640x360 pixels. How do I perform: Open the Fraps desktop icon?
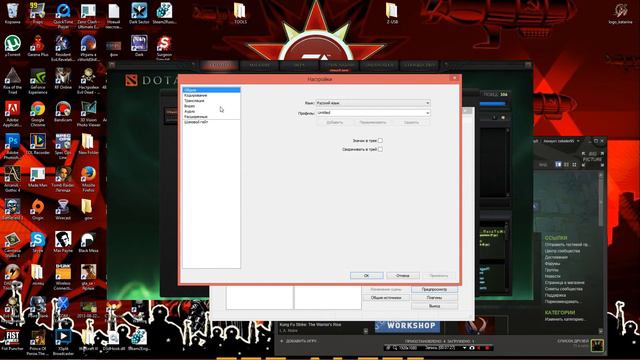pyautogui.click(x=38, y=13)
